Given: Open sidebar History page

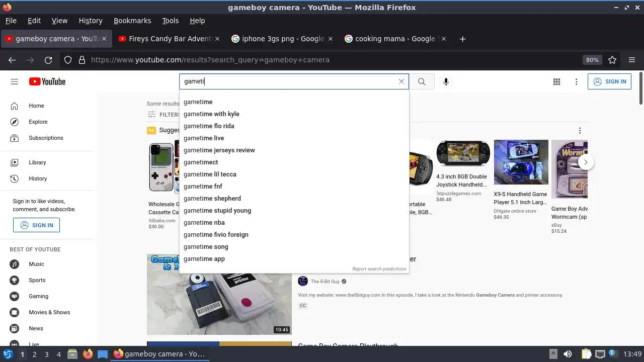Looking at the screenshot, I should (x=38, y=178).
